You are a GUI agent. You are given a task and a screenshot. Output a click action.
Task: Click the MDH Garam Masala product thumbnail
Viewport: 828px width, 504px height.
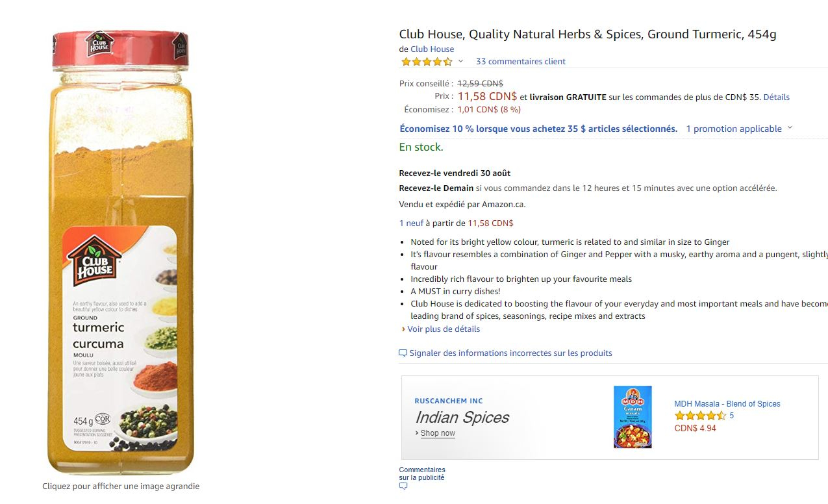coord(633,417)
